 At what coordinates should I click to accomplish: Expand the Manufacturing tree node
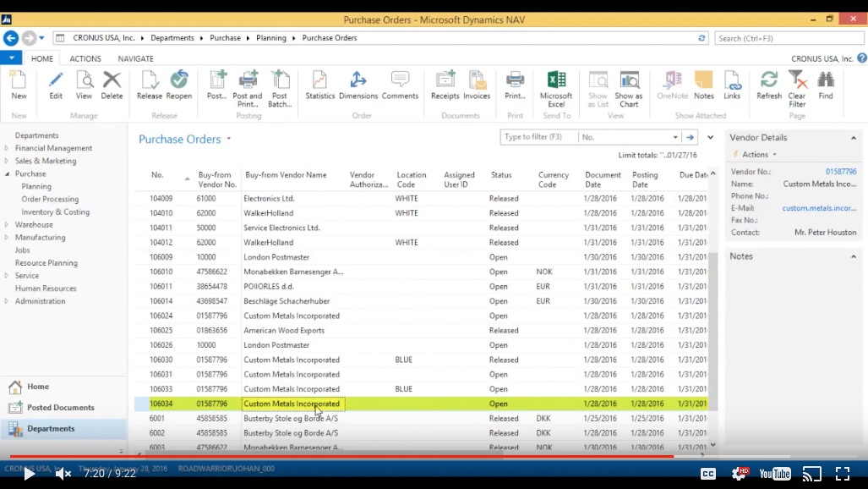[7, 237]
